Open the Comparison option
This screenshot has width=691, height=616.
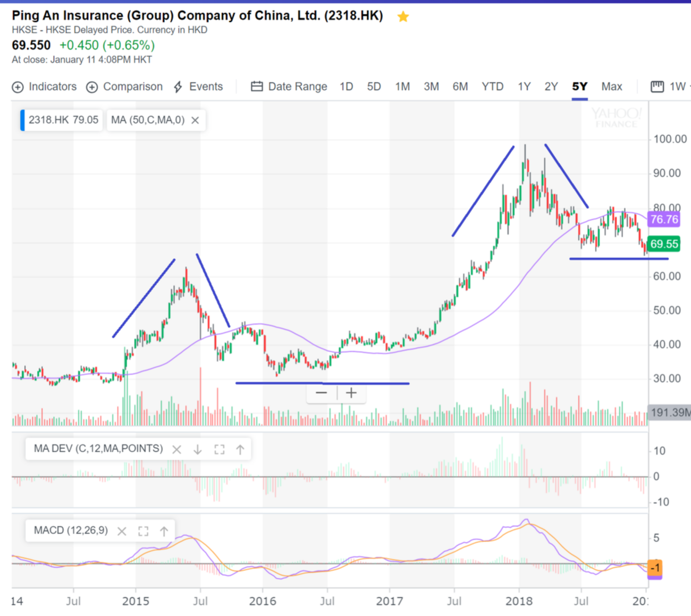click(x=124, y=87)
